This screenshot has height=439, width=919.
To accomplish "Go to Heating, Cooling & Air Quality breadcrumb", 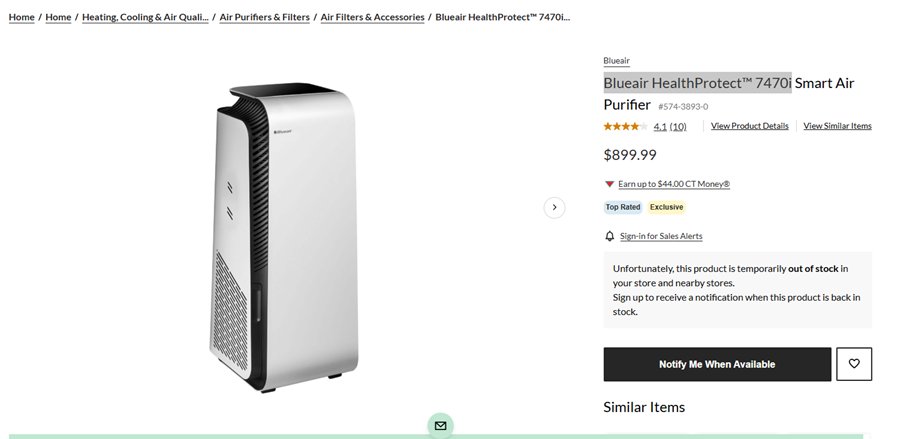I will (x=145, y=17).
